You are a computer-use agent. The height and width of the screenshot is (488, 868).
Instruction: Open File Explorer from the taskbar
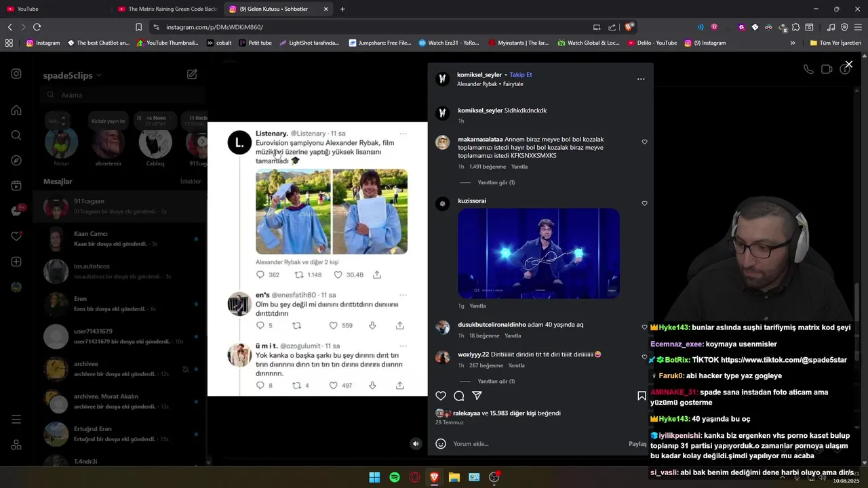coord(454,477)
